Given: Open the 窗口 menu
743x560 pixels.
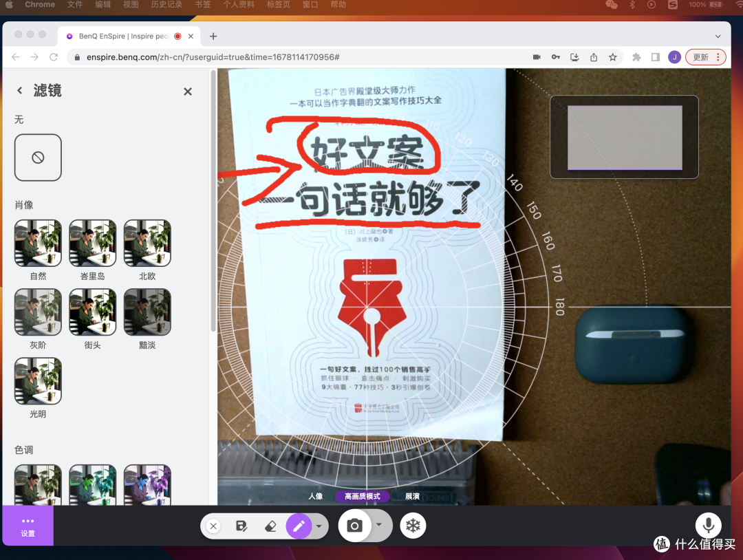Looking at the screenshot, I should 310,4.
